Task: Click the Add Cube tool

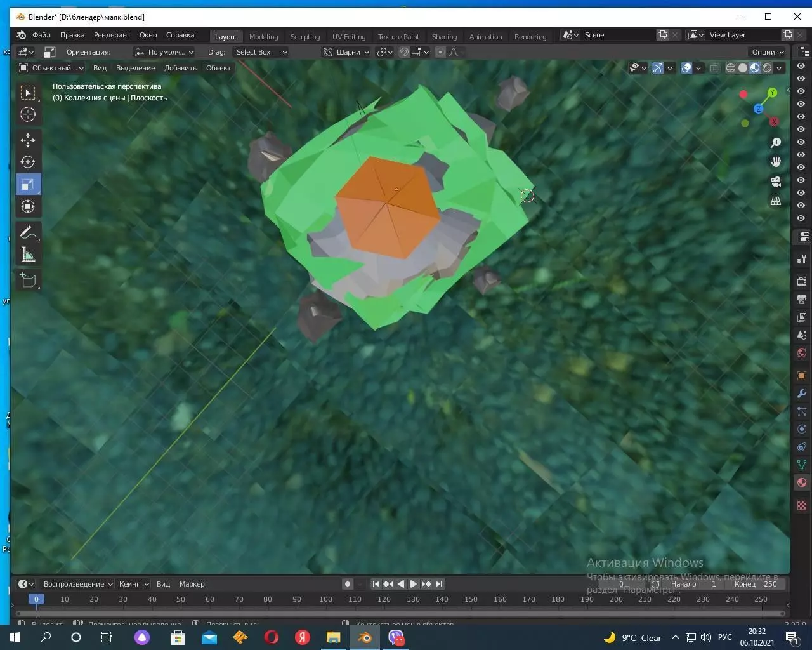Action: [28, 280]
